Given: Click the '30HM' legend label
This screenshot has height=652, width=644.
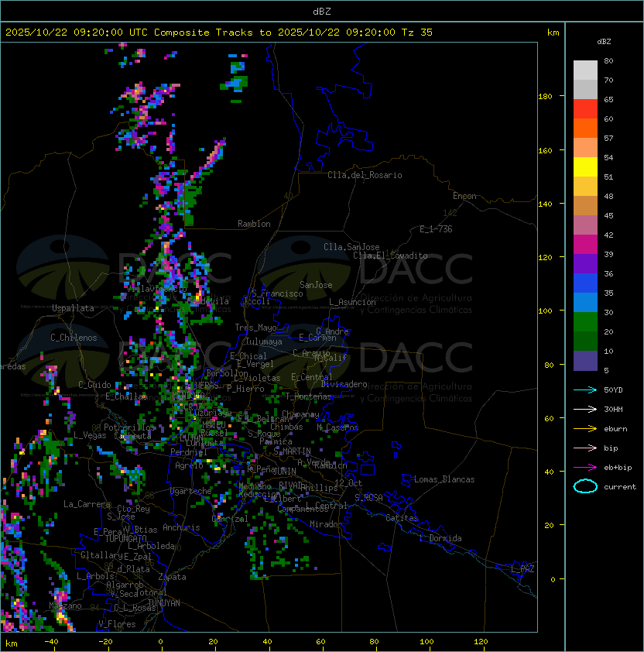Looking at the screenshot, I should click(613, 409).
